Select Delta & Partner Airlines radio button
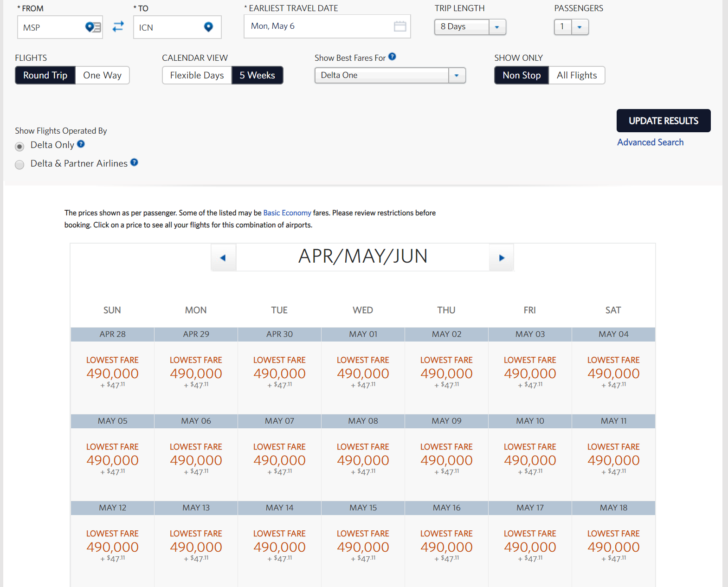This screenshot has width=728, height=587. pos(19,165)
